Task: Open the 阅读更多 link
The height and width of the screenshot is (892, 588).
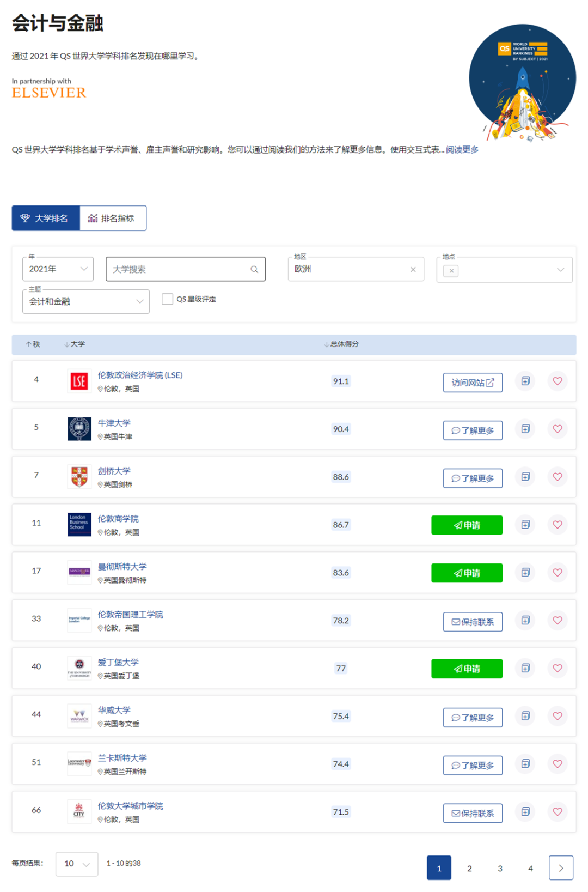Action: tap(462, 150)
